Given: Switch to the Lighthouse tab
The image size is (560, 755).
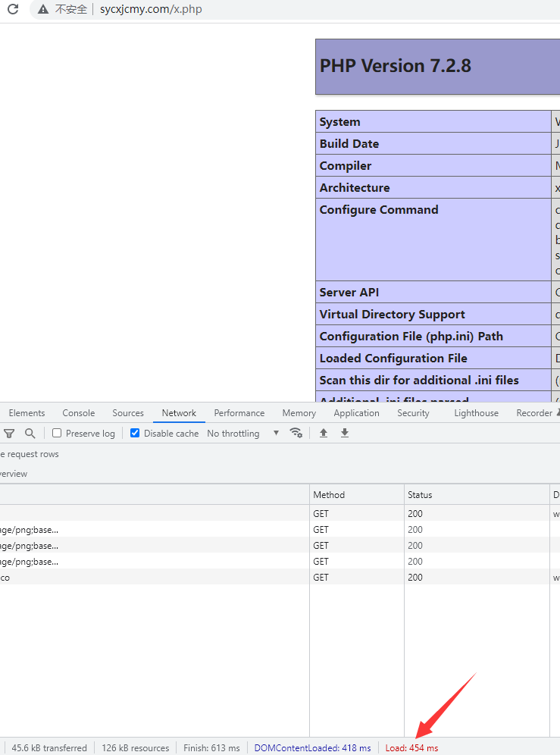Looking at the screenshot, I should [476, 413].
